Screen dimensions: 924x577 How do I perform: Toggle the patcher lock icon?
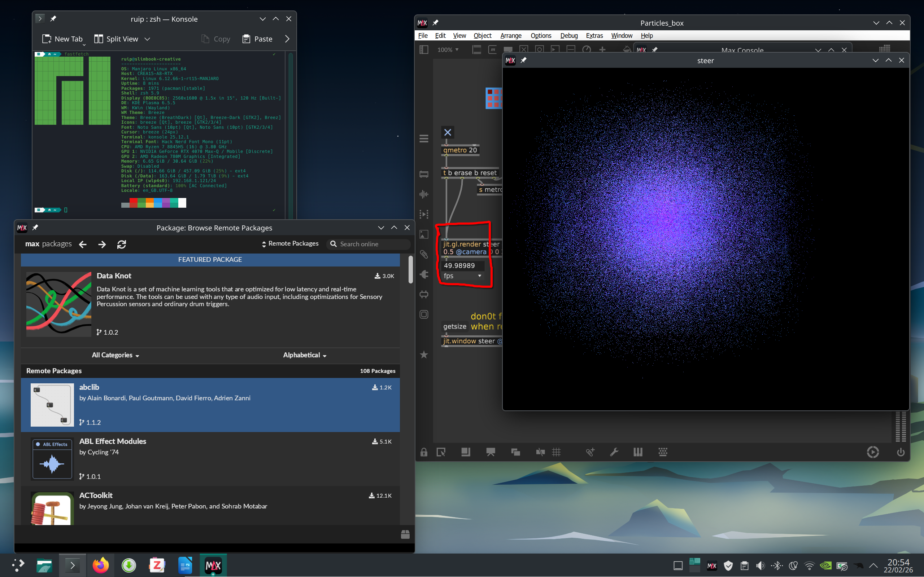coord(424,452)
